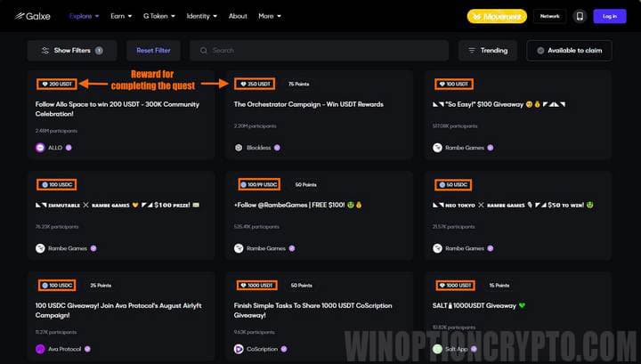Viewport: 641px width, 364px height.
Task: Open the About page
Action: coord(238,16)
